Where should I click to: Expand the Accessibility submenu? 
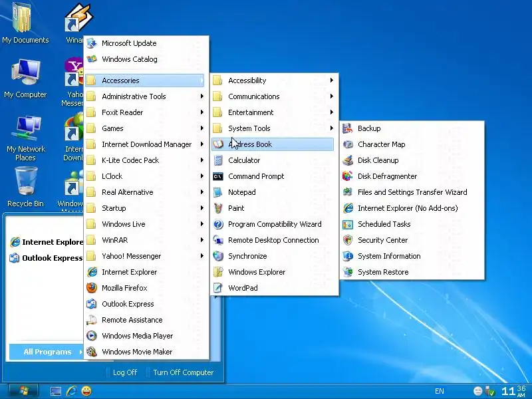(273, 80)
